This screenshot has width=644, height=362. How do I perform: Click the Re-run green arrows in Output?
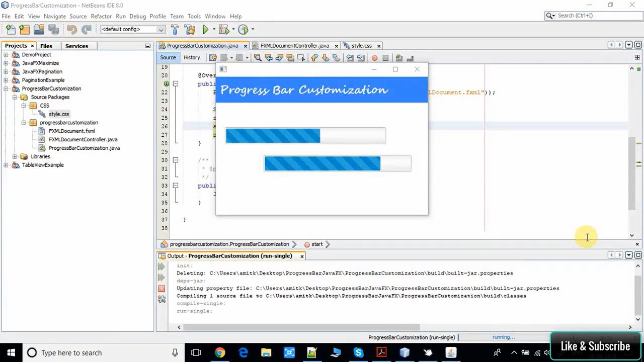[x=162, y=266]
